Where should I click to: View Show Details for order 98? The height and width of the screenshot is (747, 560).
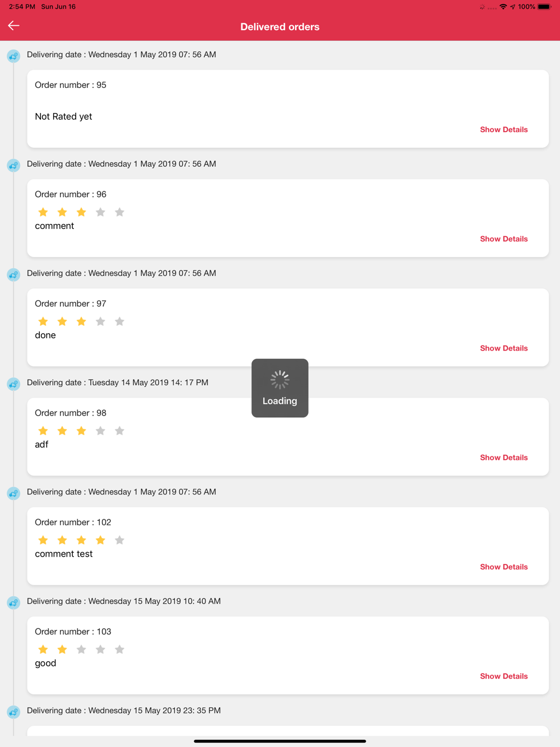tap(503, 457)
